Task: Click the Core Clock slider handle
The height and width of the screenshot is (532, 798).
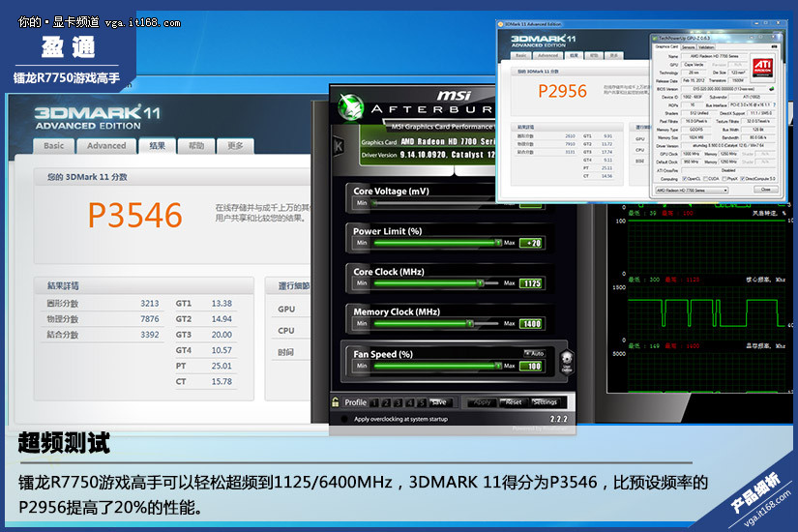Action: (480, 283)
